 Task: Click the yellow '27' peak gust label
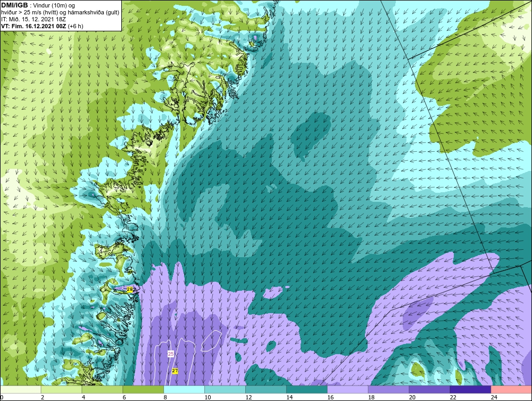[174, 371]
